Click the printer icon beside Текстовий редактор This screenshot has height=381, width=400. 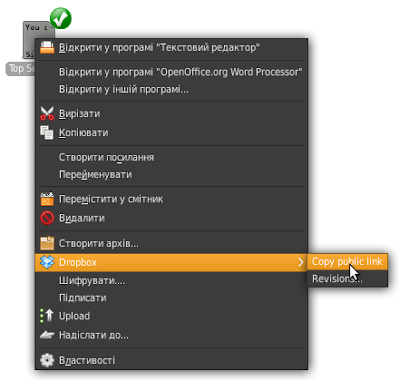pos(47,47)
